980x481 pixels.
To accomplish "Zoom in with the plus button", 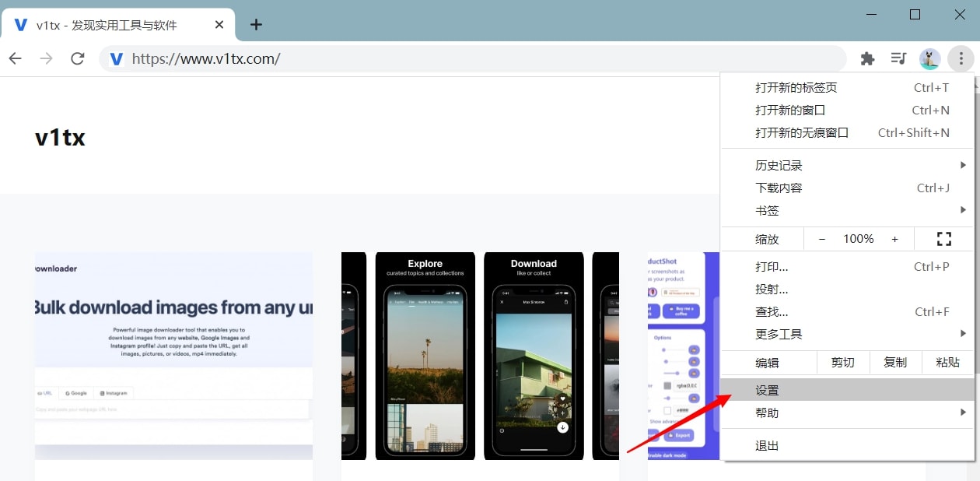I will tap(894, 239).
